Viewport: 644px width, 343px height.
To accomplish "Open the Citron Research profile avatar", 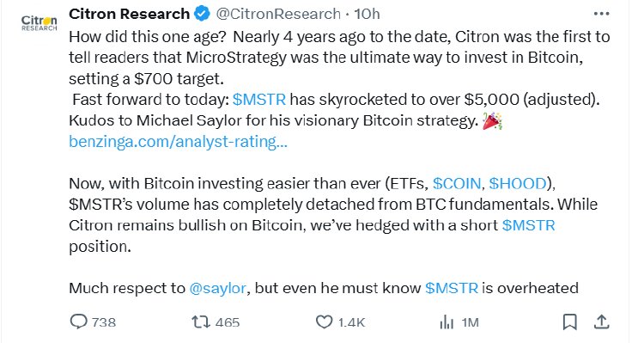I will click(x=39, y=22).
